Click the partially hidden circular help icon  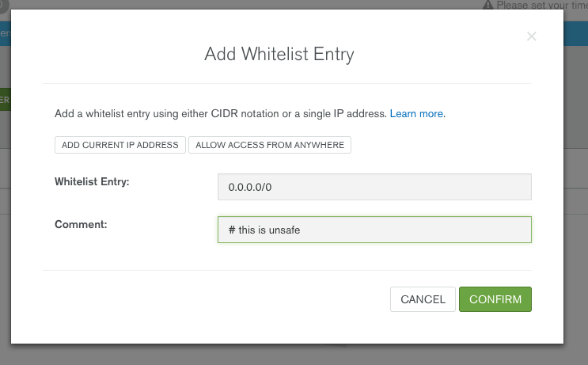tap(4, 6)
